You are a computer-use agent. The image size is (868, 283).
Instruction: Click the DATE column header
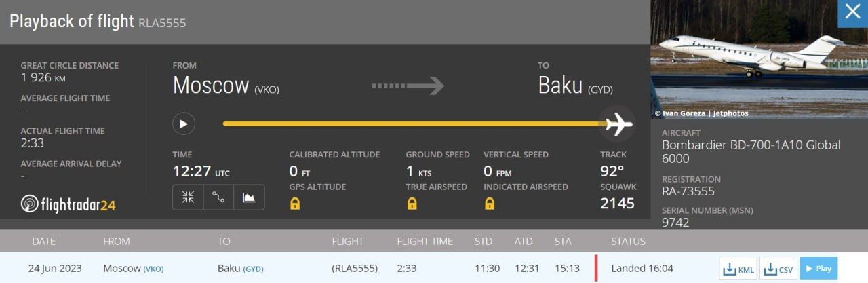pyautogui.click(x=43, y=242)
